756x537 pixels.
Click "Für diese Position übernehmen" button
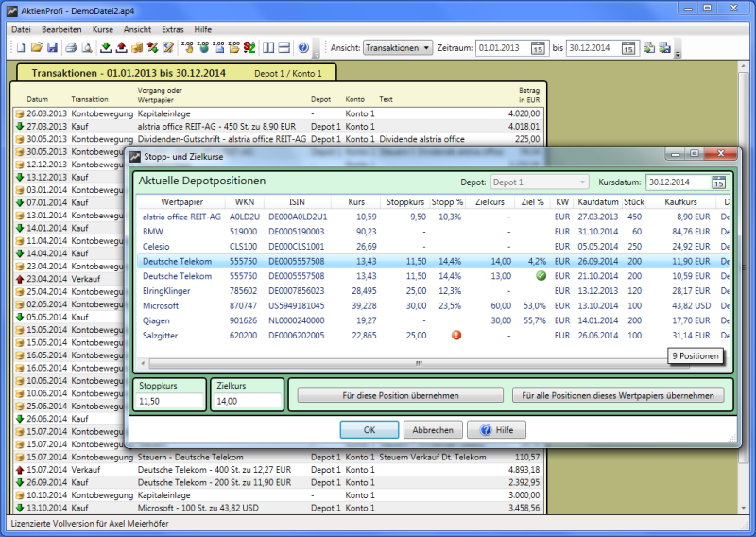[x=400, y=395]
